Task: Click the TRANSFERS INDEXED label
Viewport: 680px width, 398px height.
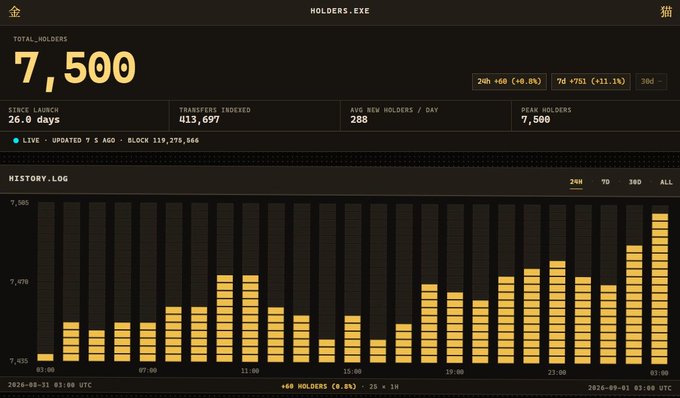Action: (215, 110)
